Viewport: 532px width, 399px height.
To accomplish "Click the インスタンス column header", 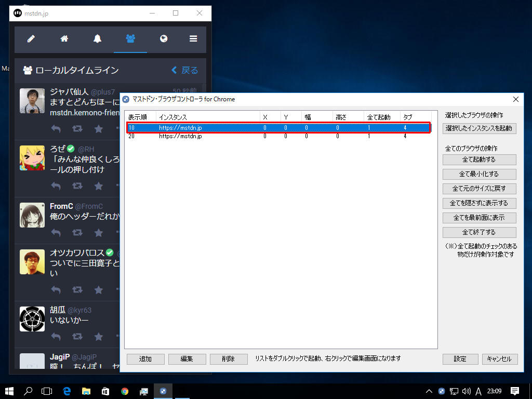I will (x=208, y=117).
